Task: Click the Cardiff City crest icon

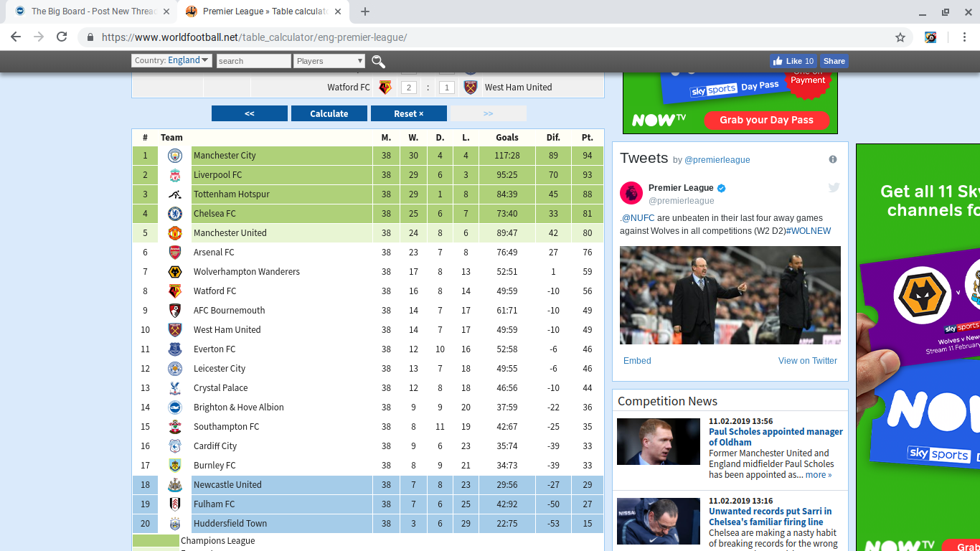Action: click(x=175, y=446)
